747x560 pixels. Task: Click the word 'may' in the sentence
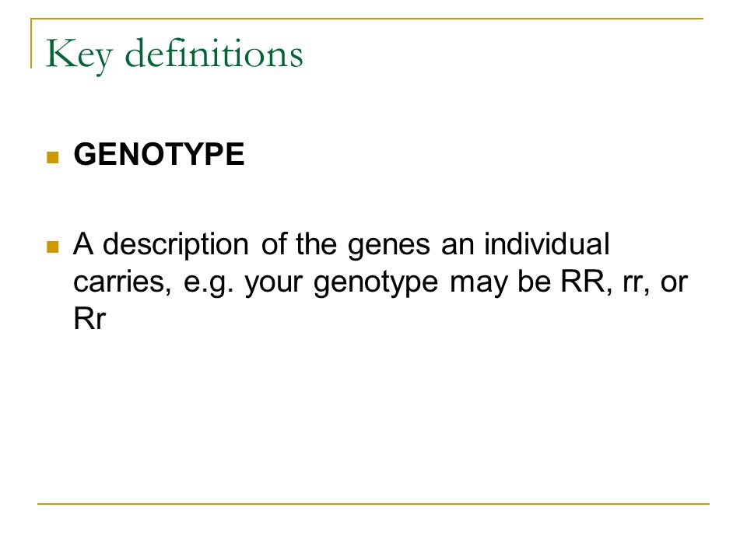click(478, 285)
